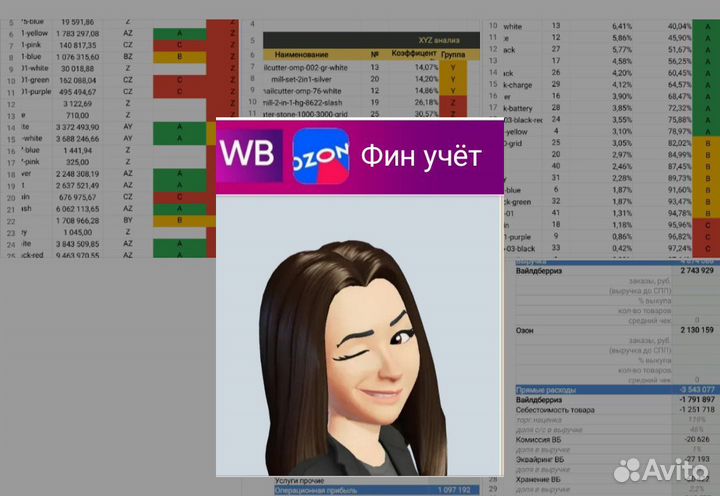Select the value "-1 791 897"
720x496 pixels.
[x=697, y=400]
